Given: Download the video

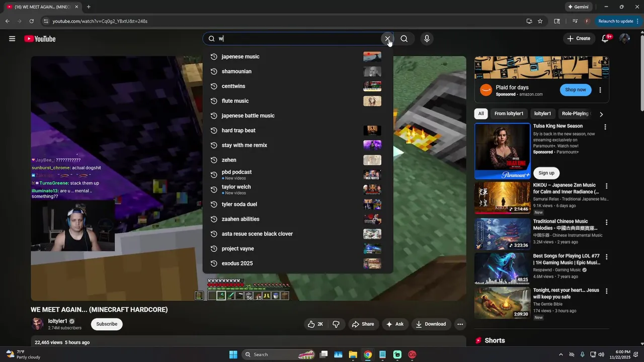Looking at the screenshot, I should (431, 324).
